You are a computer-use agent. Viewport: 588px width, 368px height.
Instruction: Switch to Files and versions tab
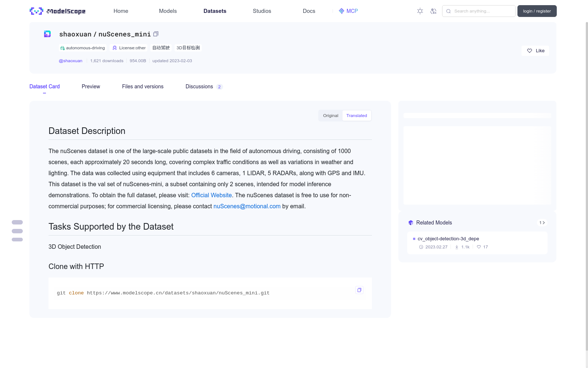[143, 86]
